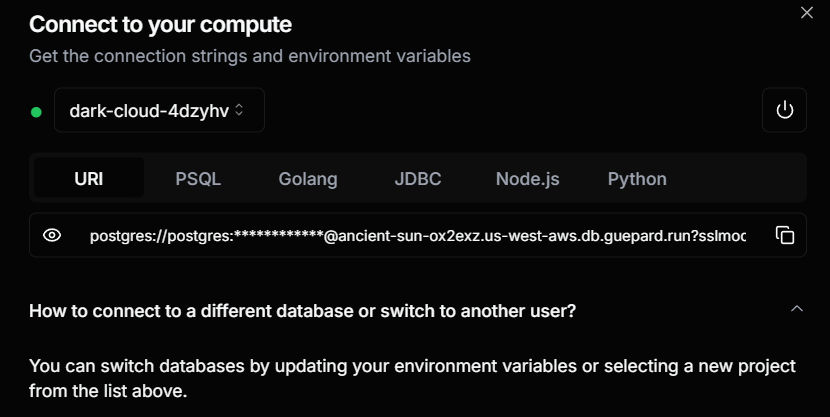Image resolution: width=830 pixels, height=417 pixels.
Task: View the Python connection snippet
Action: coord(637,178)
